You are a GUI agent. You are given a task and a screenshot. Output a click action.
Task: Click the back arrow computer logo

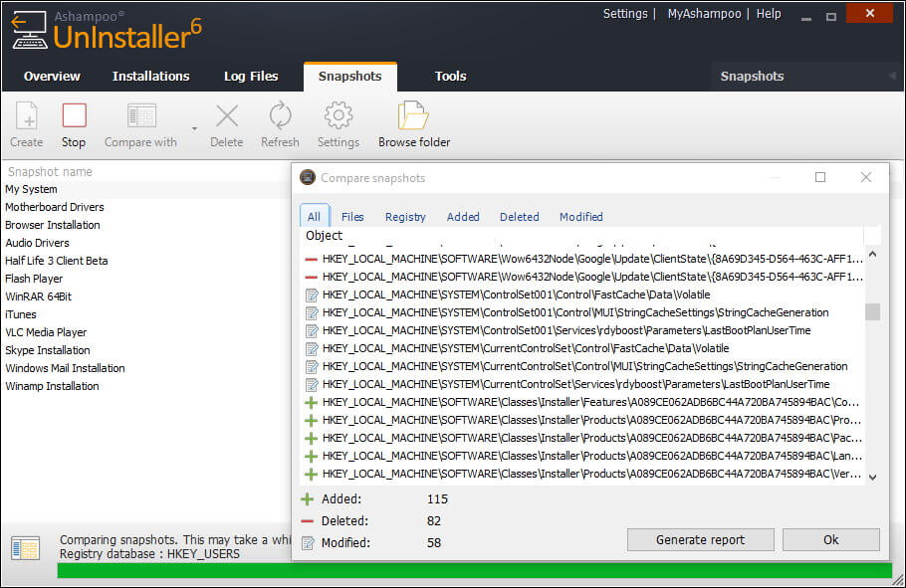tap(27, 31)
